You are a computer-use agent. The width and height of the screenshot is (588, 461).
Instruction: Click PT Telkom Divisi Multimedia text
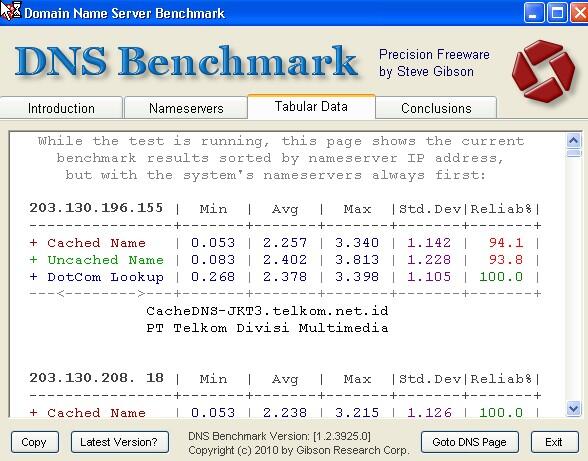pos(267,328)
